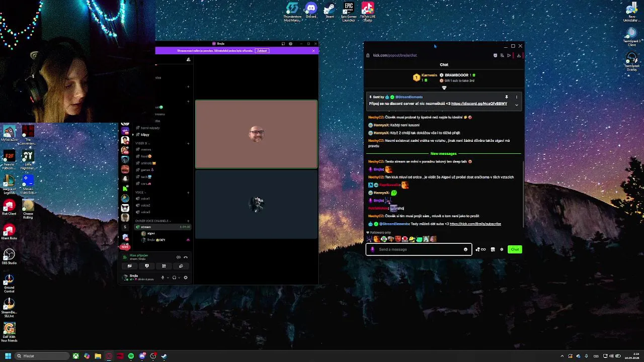The height and width of the screenshot is (362, 644).
Task: Open pinned message three-dot options
Action: [x=516, y=97]
